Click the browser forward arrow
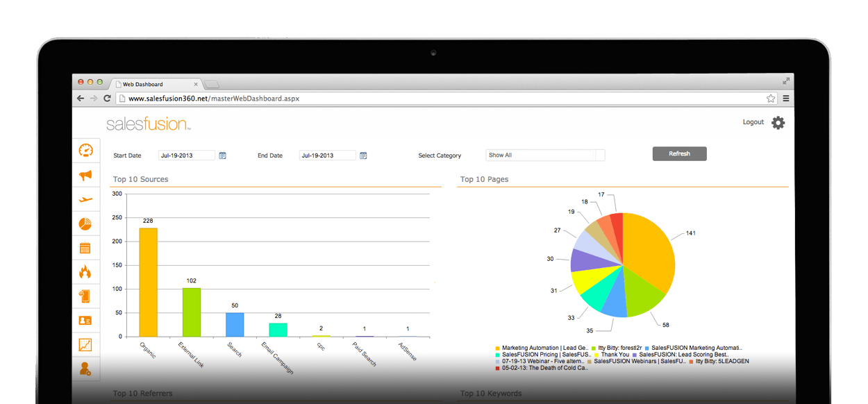The height and width of the screenshot is (404, 868). (94, 99)
